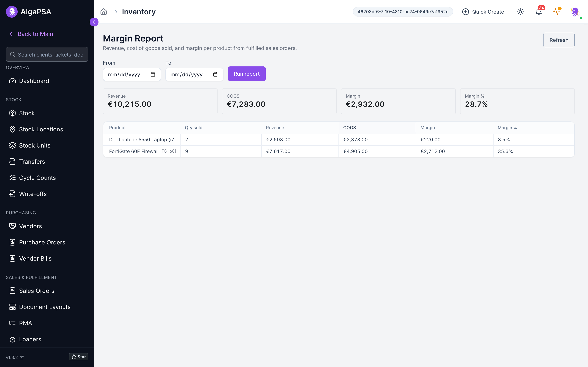Open the From date calendar picker
Screen dimensions: 588x367
153,75
